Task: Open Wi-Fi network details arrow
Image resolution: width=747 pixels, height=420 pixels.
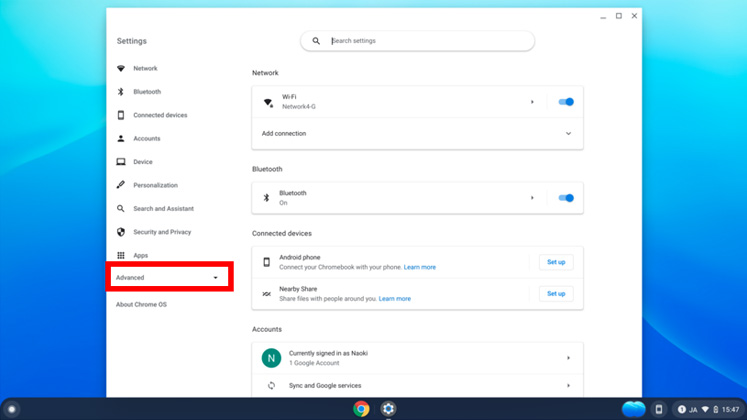Action: coord(532,102)
